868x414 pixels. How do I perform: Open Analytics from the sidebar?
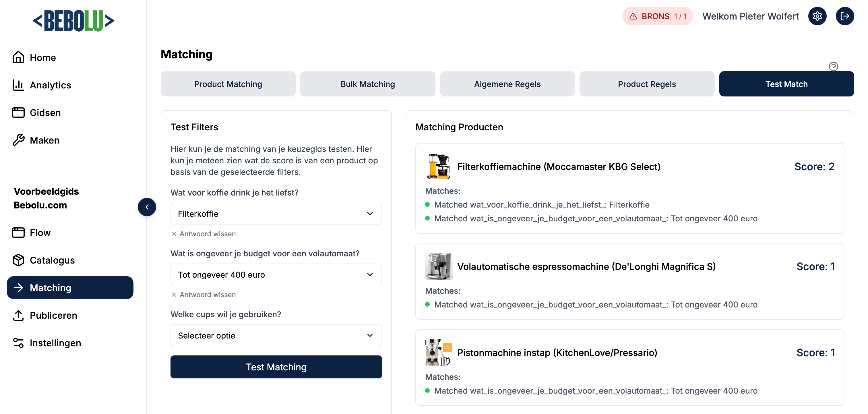point(50,85)
